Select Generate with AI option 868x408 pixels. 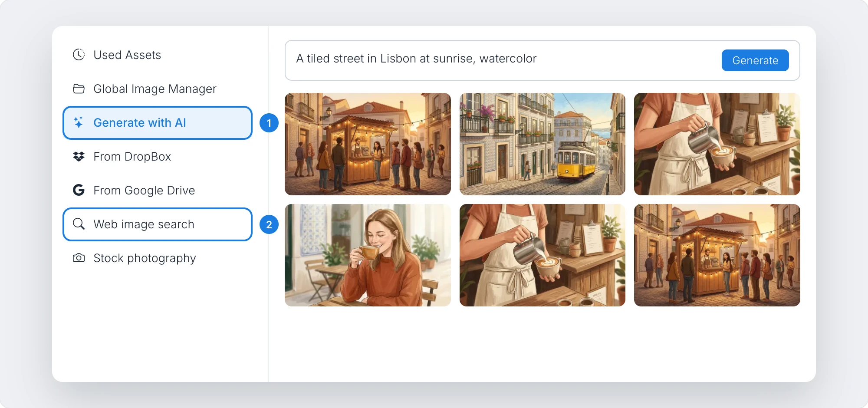coord(158,123)
